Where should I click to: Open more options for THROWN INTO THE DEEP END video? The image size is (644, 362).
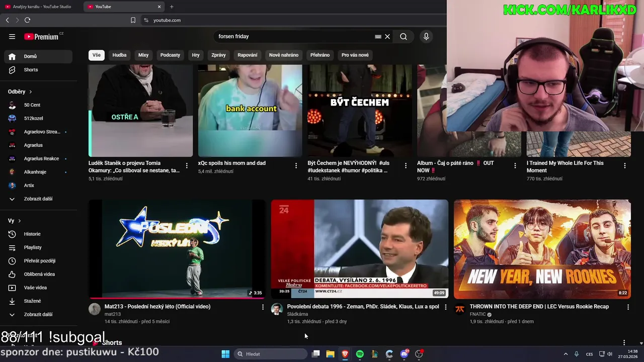click(628, 307)
